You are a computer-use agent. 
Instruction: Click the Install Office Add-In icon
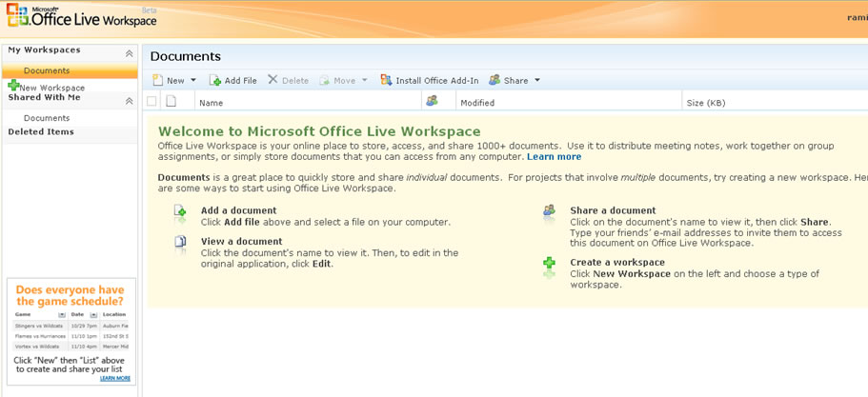pyautogui.click(x=386, y=80)
